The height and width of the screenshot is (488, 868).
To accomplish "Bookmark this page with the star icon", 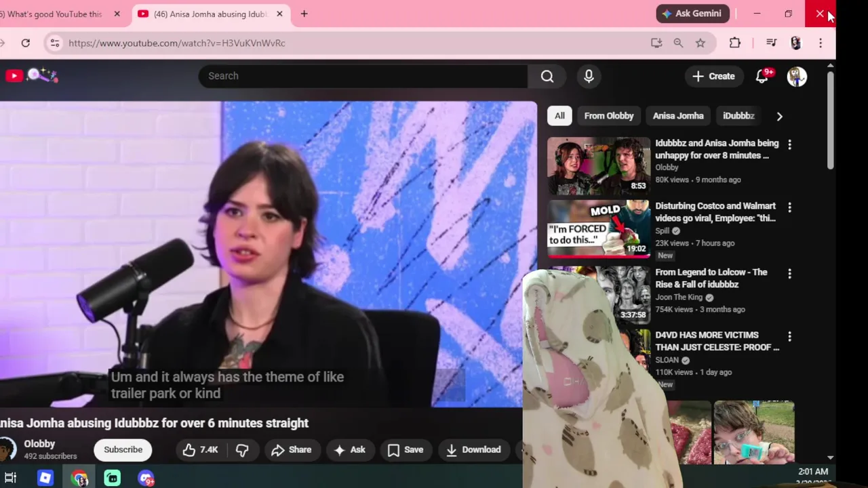I will point(701,43).
